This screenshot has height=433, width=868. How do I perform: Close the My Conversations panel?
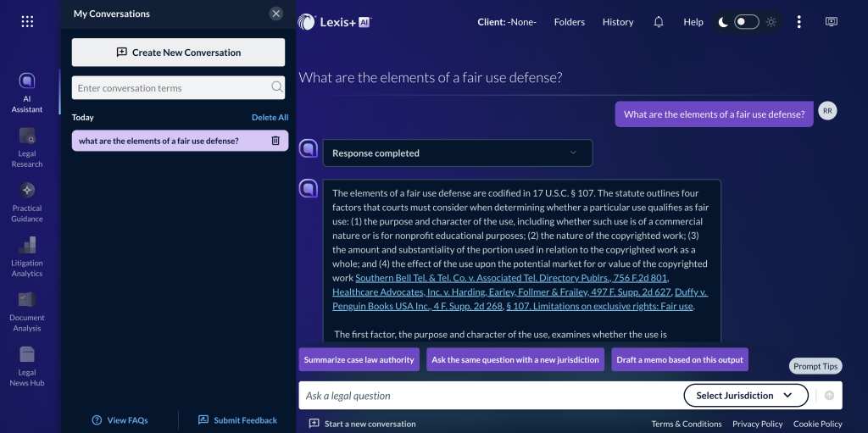[276, 14]
